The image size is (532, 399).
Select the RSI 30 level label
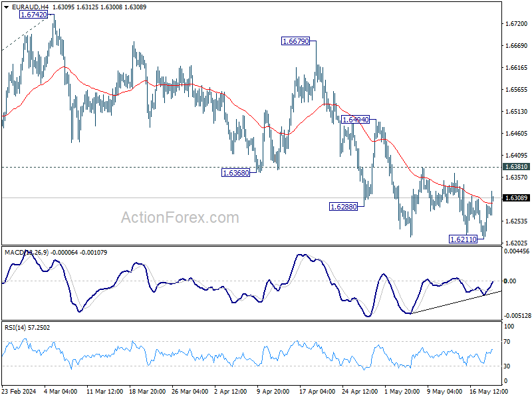pos(507,366)
